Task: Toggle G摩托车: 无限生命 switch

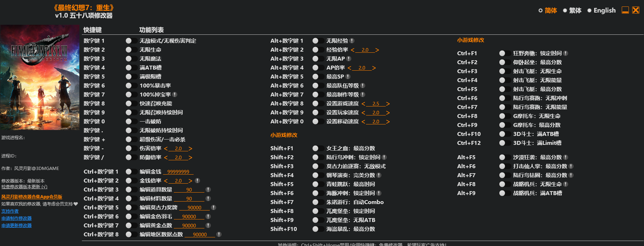Action: pyautogui.click(x=505, y=116)
